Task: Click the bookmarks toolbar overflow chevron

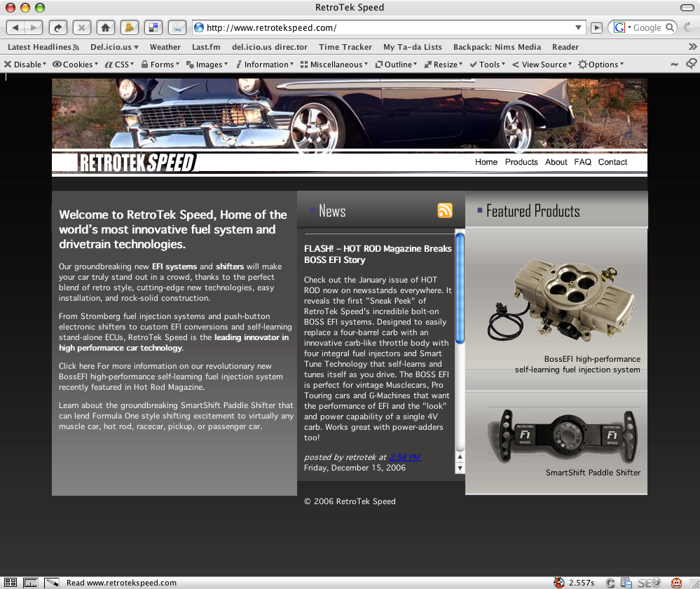Action: point(692,46)
